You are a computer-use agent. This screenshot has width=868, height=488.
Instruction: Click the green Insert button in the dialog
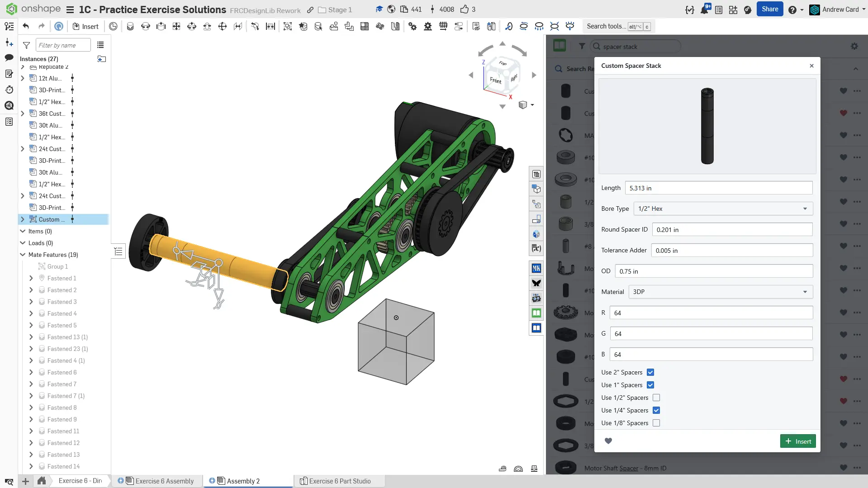(798, 441)
